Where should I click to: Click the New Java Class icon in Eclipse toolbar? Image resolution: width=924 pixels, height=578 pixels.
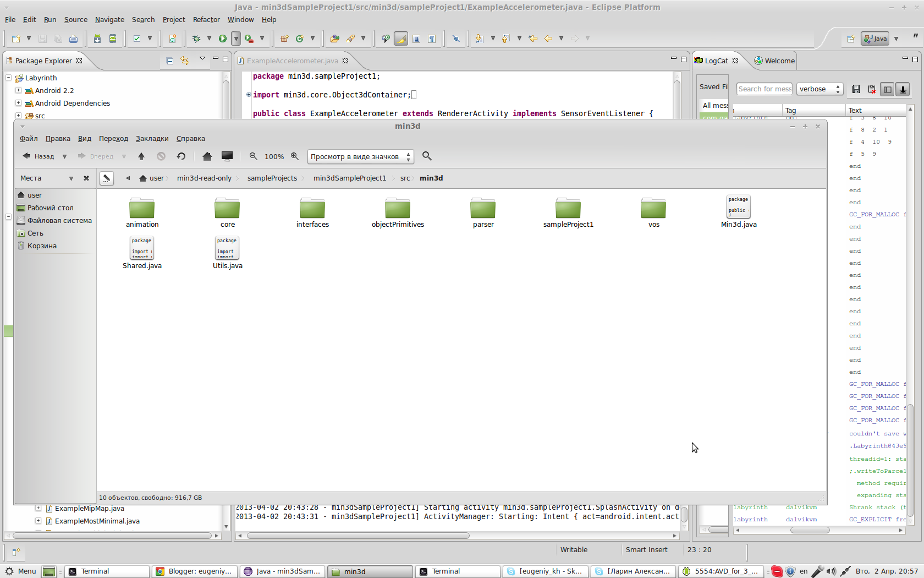coord(300,39)
